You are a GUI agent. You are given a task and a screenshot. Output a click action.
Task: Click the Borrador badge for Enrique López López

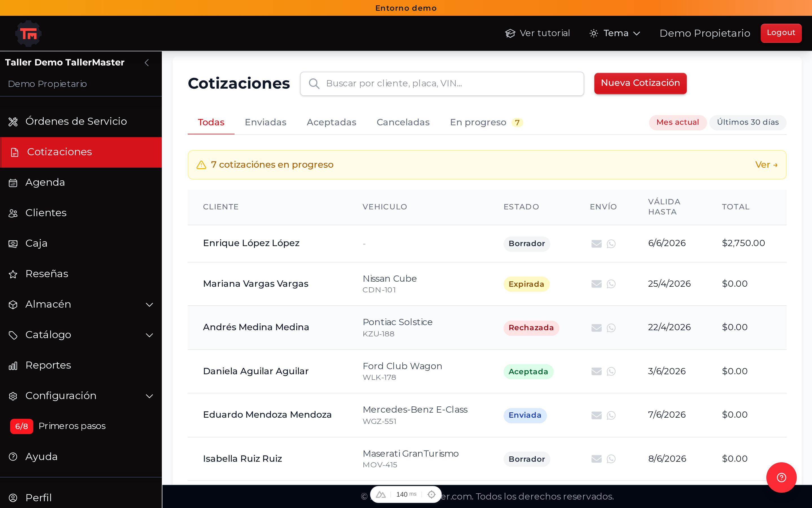point(526,244)
